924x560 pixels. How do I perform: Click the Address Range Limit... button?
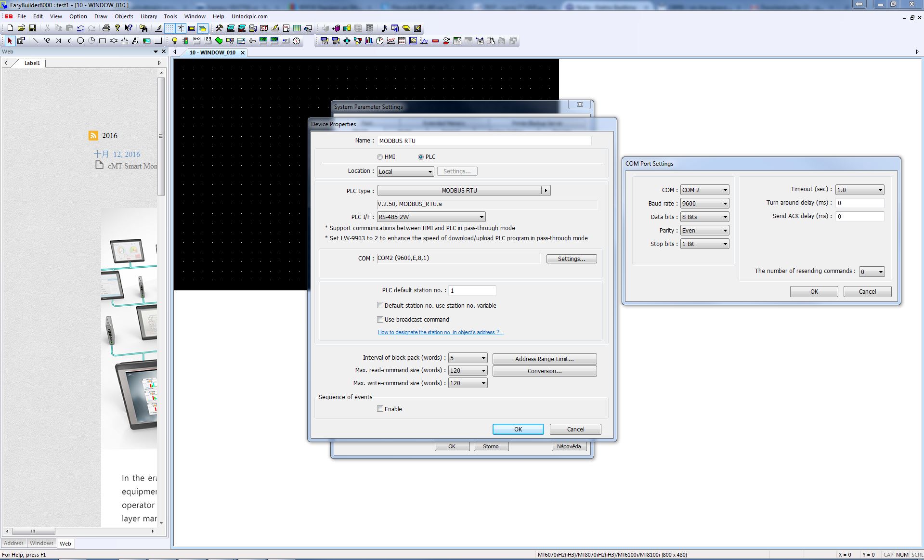click(x=545, y=359)
